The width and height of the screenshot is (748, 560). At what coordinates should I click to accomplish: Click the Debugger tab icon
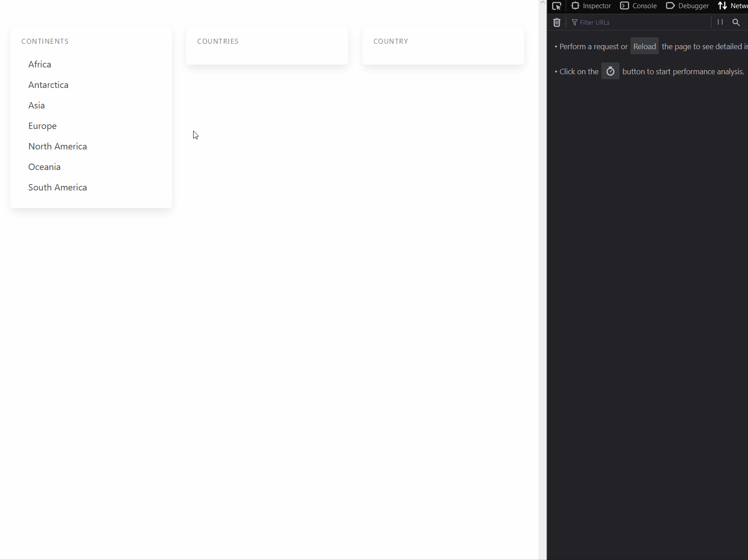point(670,5)
